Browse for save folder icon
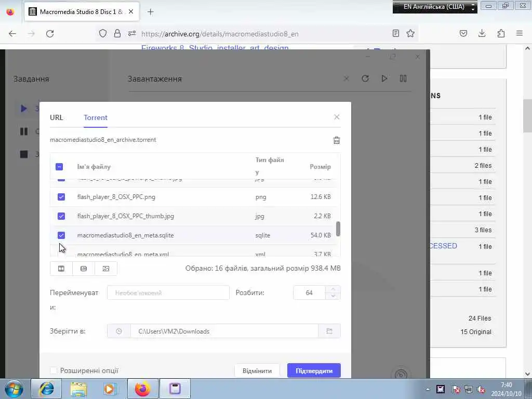 (x=329, y=331)
